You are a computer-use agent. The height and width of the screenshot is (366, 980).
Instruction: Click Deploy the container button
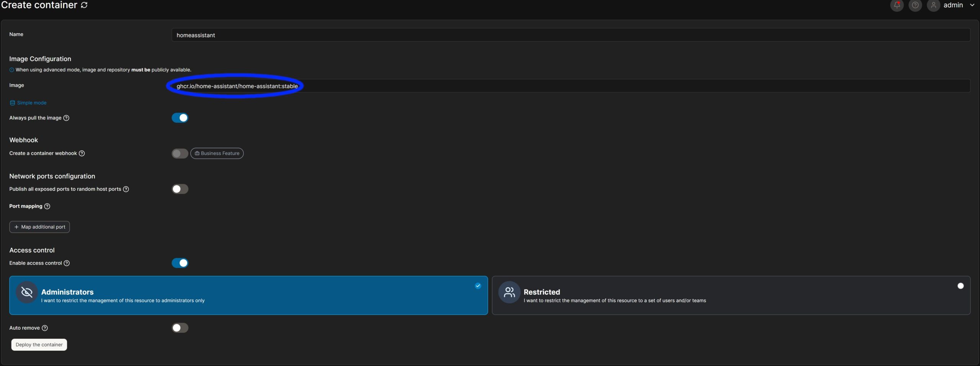pyautogui.click(x=39, y=345)
